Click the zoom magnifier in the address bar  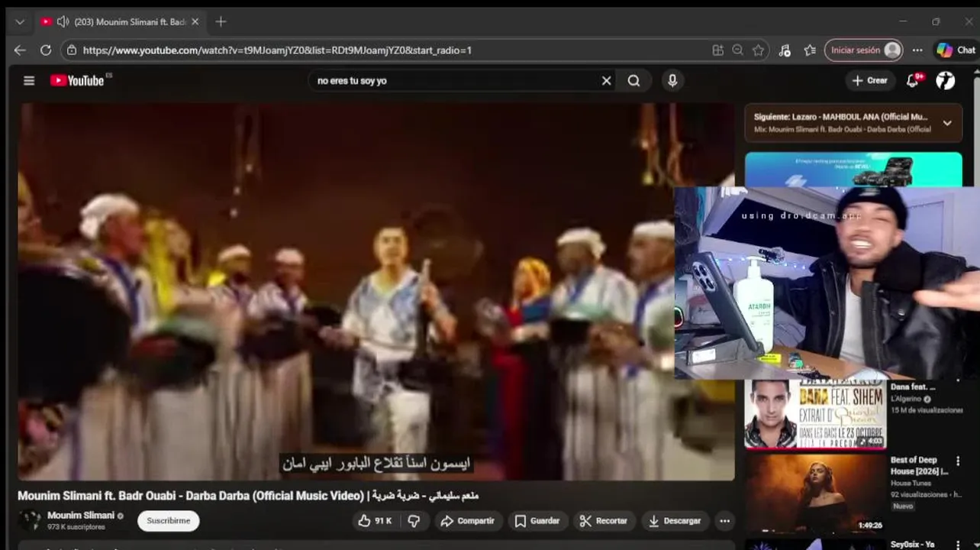tap(737, 50)
